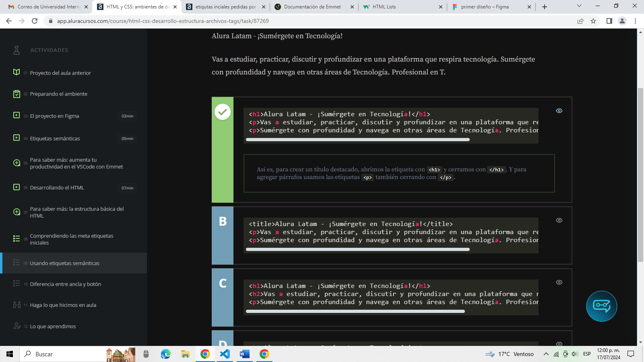Click the video icon beside Desarrollando el HTML

17,187
